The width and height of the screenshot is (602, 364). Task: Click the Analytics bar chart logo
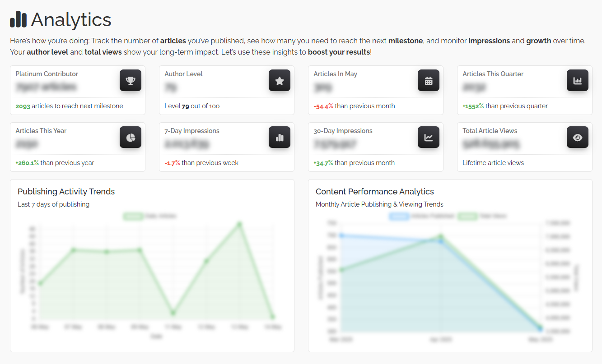coord(18,20)
